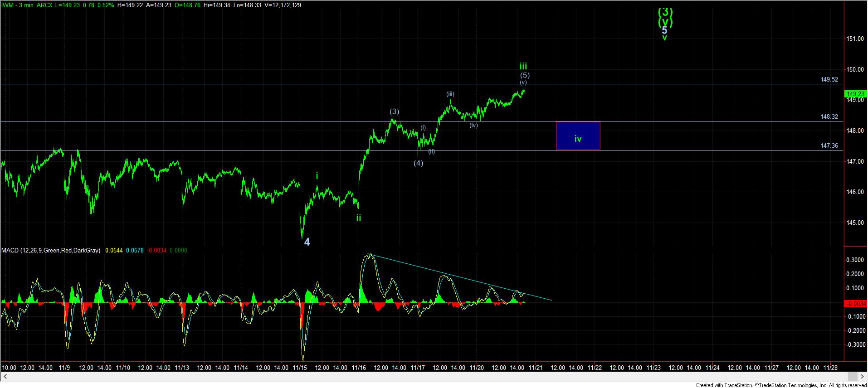Click the scrollbar right arrow
The image size is (868, 388).
[862, 377]
